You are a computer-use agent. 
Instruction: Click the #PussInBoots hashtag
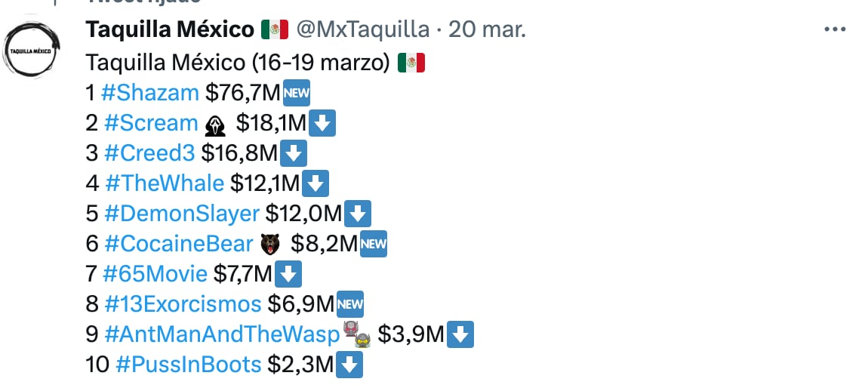pos(188,365)
